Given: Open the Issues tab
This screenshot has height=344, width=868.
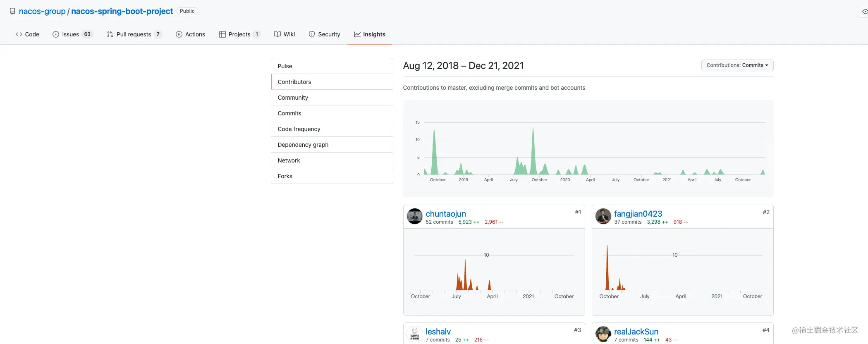Looking at the screenshot, I should [73, 34].
